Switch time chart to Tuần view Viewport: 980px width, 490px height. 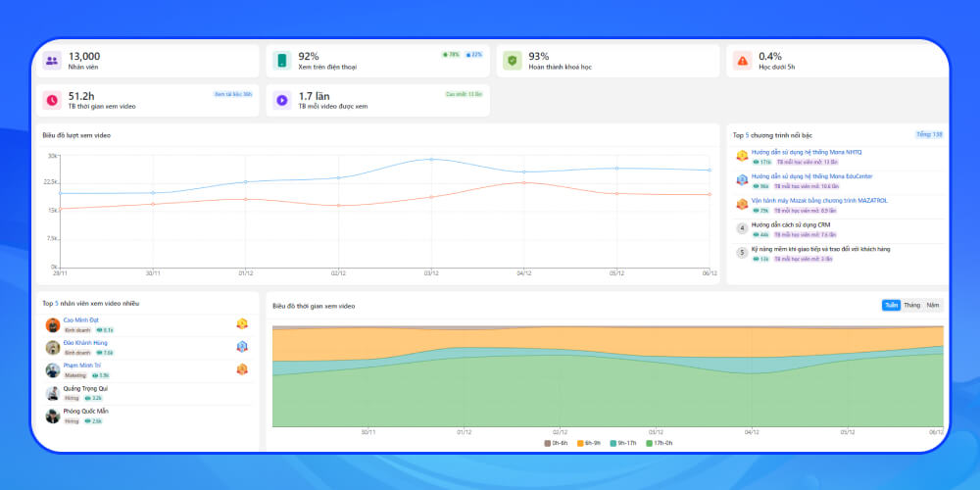891,305
